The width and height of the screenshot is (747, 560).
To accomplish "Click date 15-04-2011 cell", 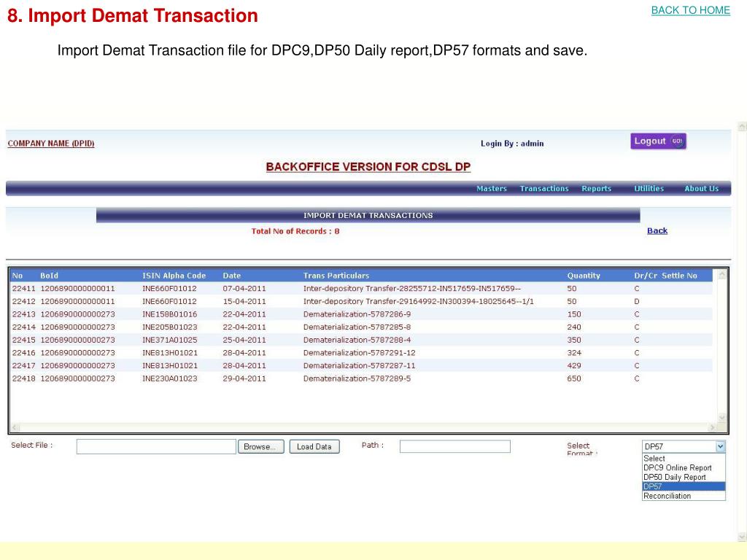I will [x=244, y=301].
